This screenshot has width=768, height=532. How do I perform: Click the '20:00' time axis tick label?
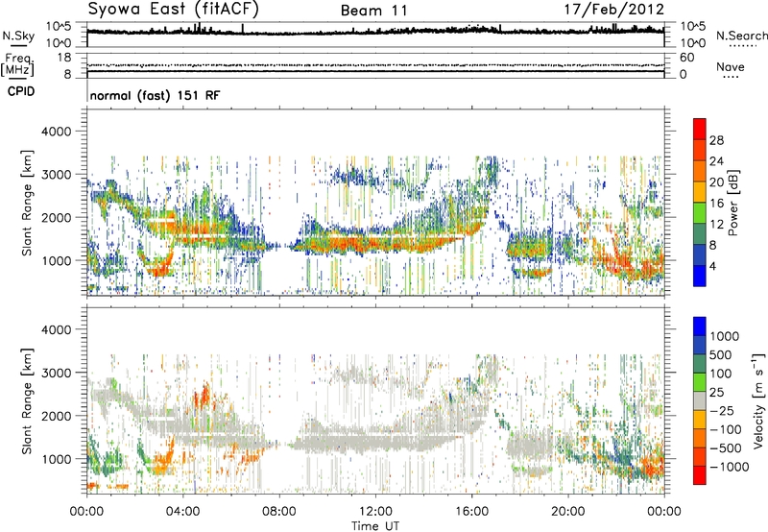(x=567, y=512)
